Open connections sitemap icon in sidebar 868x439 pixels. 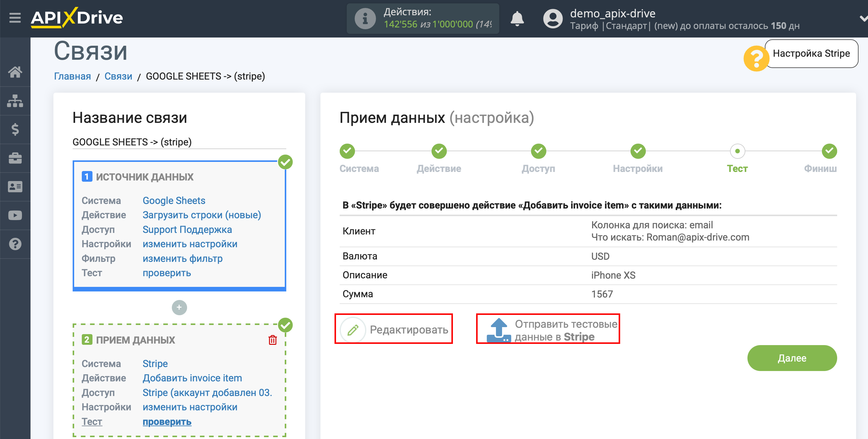[15, 101]
